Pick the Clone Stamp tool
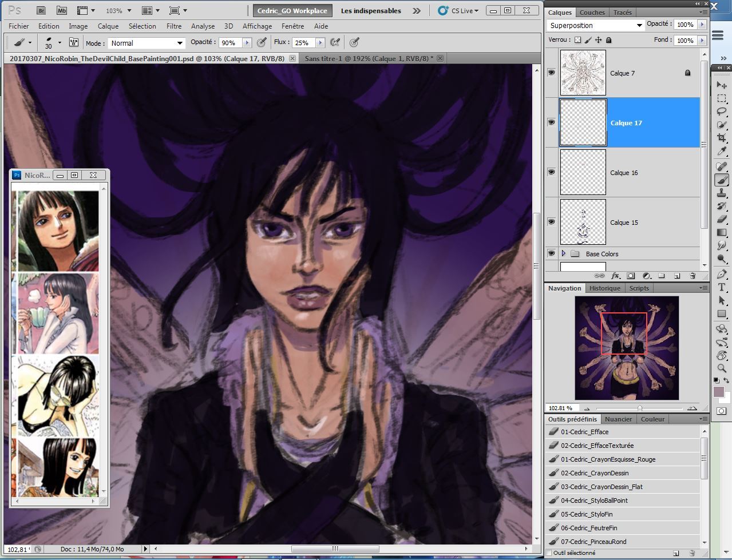This screenshot has width=732, height=560. coord(722,193)
